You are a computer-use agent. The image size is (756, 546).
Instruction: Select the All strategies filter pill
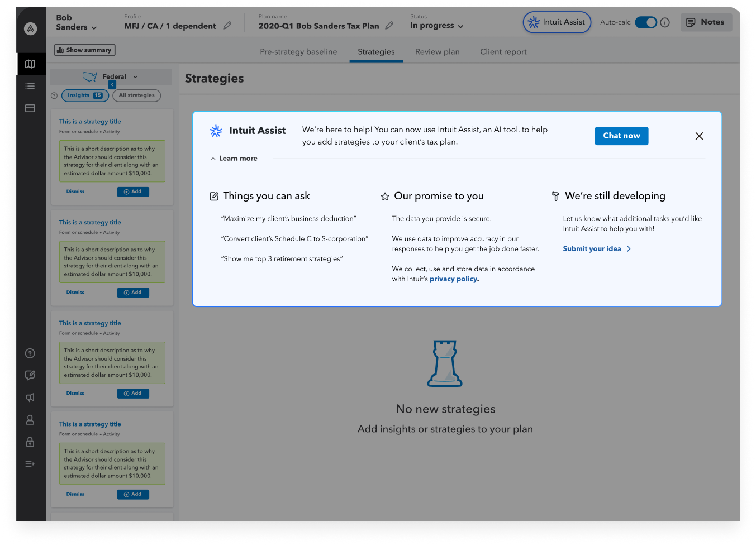click(x=137, y=95)
